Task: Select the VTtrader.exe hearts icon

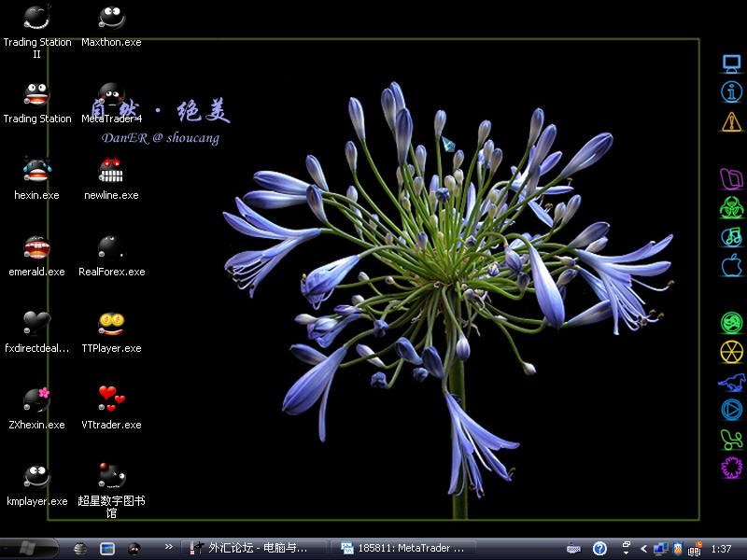Action: (x=111, y=401)
